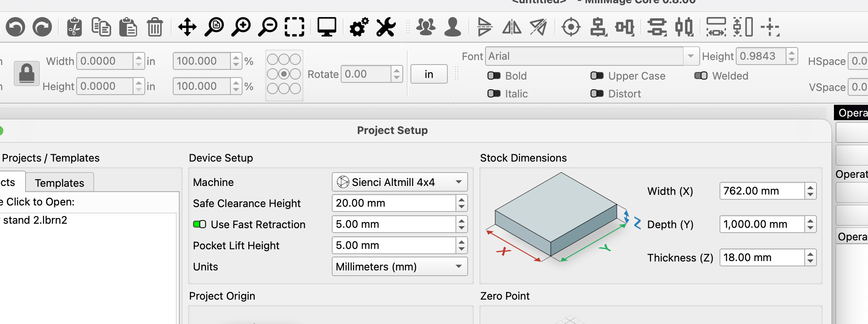Viewport: 868px width, 324px height.
Task: Select the four-arrow Move tool icon
Action: point(187,28)
